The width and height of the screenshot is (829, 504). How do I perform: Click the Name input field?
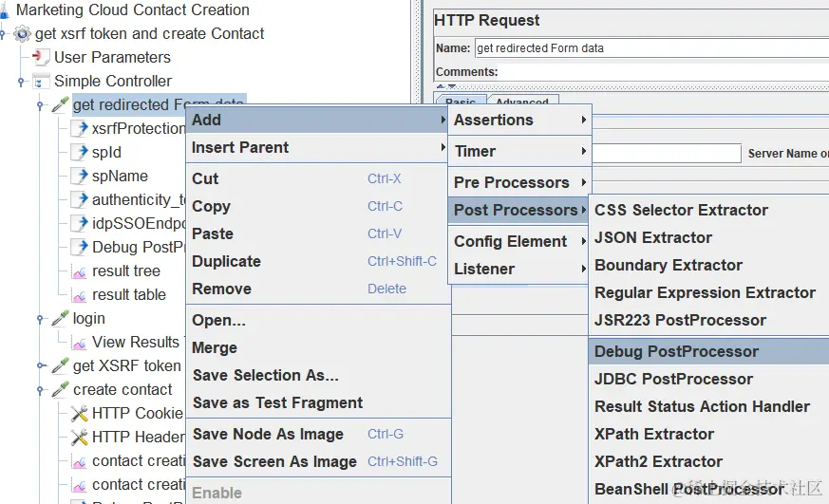651,48
